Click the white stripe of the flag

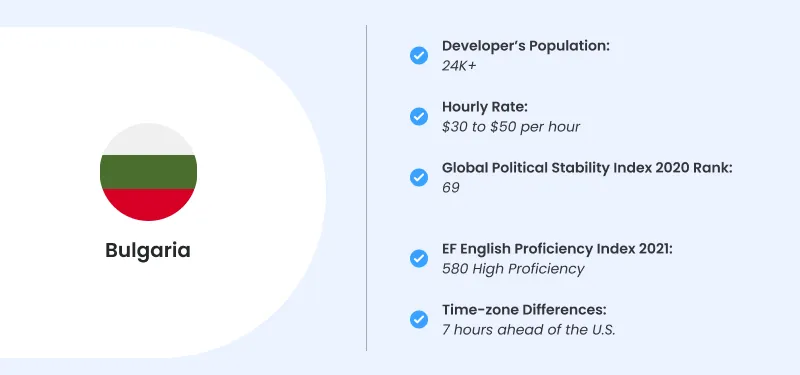click(x=148, y=140)
